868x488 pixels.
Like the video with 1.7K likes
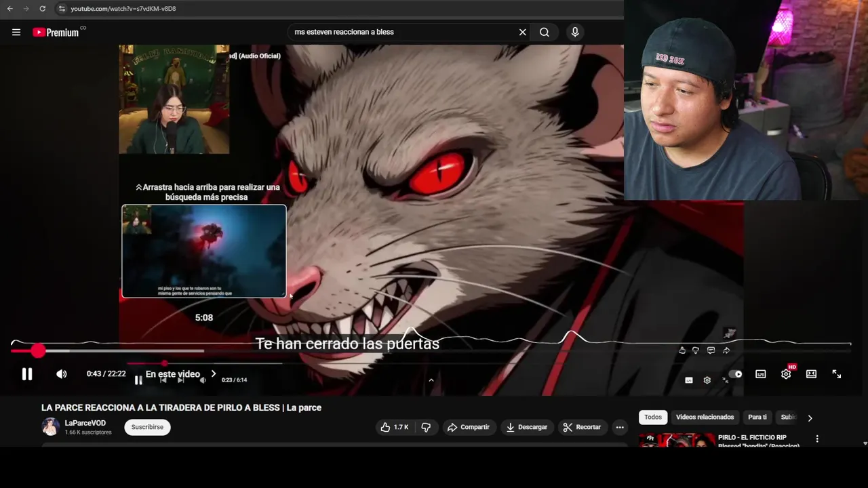[x=395, y=427]
